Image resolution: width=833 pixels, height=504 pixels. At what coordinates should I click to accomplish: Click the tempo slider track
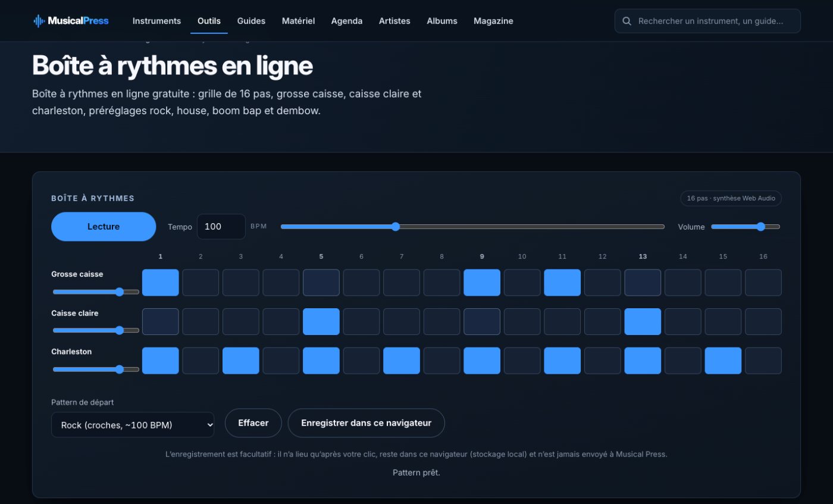(x=472, y=227)
